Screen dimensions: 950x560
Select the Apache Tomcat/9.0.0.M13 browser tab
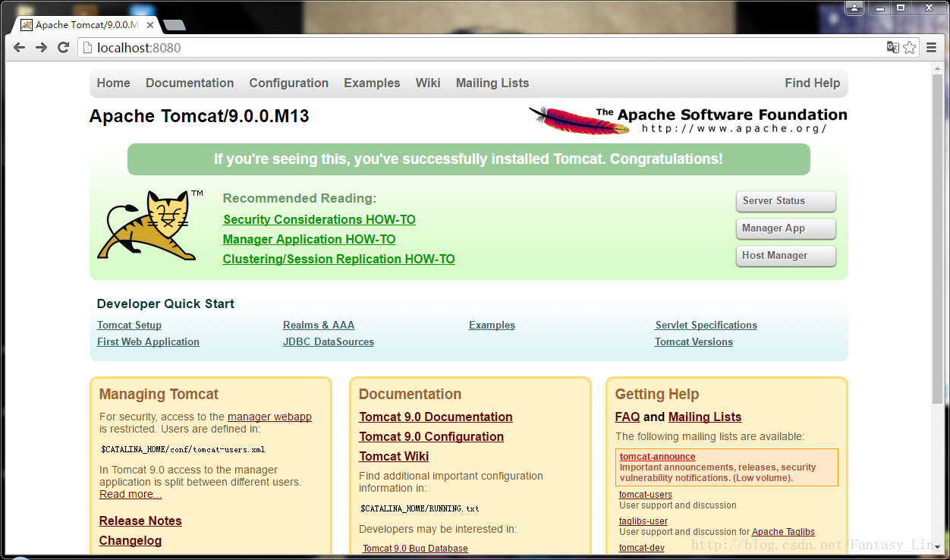87,25
